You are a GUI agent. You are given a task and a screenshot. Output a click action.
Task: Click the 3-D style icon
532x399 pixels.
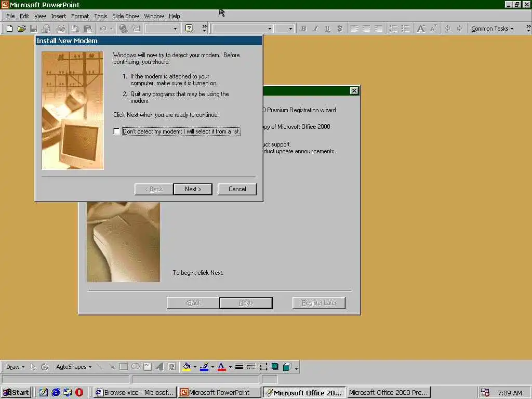(x=287, y=367)
